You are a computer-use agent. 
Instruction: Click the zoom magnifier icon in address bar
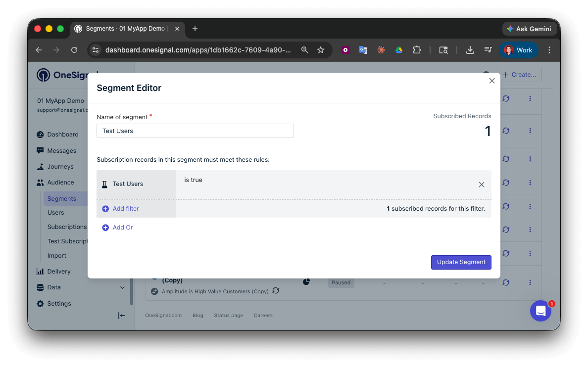(x=304, y=50)
